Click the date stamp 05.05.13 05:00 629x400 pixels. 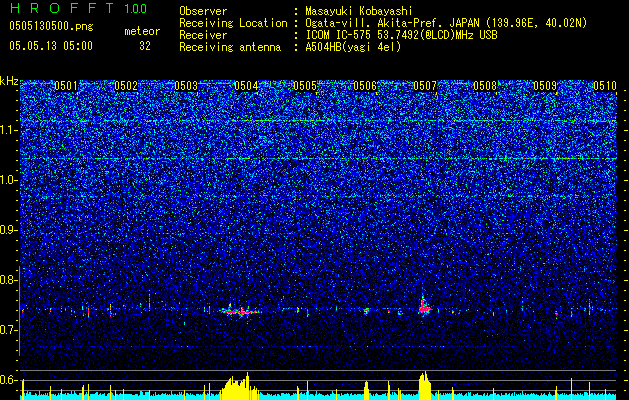click(x=51, y=45)
